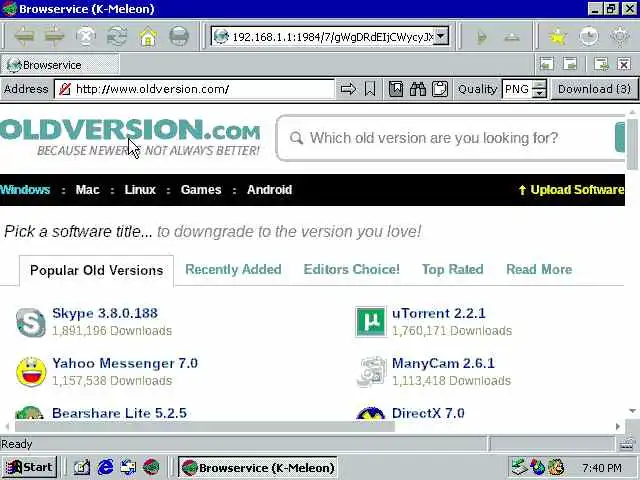Launch K-Meleon from quick launch
This screenshot has width=640, height=480.
pyautogui.click(x=151, y=467)
